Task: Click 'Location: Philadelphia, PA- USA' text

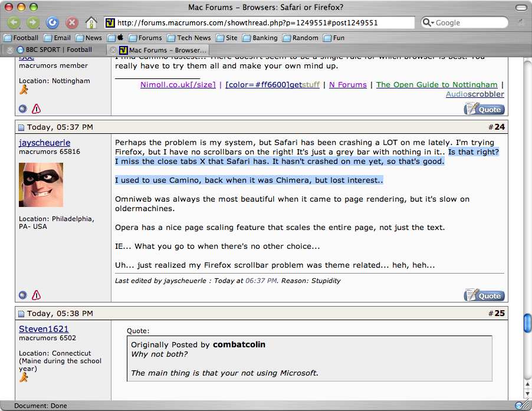Action: [x=57, y=222]
